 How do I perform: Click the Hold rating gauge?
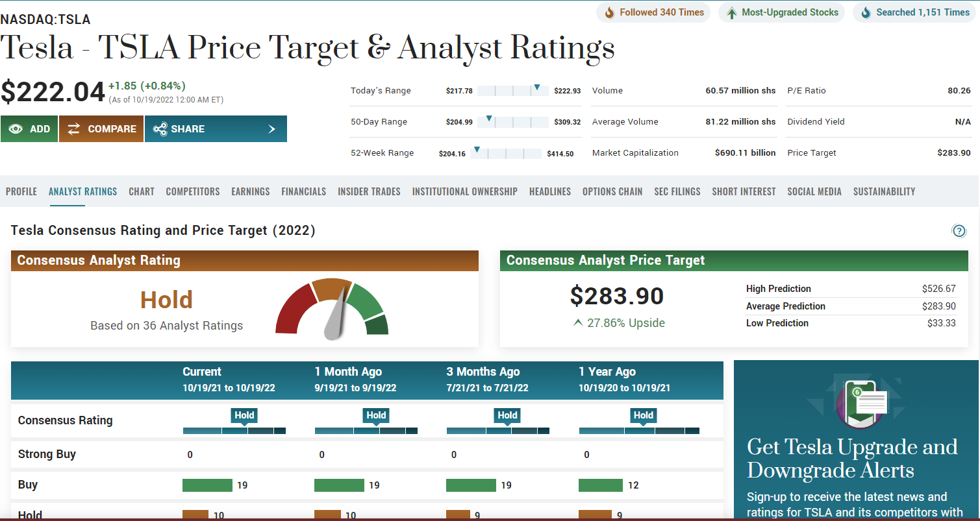click(332, 309)
